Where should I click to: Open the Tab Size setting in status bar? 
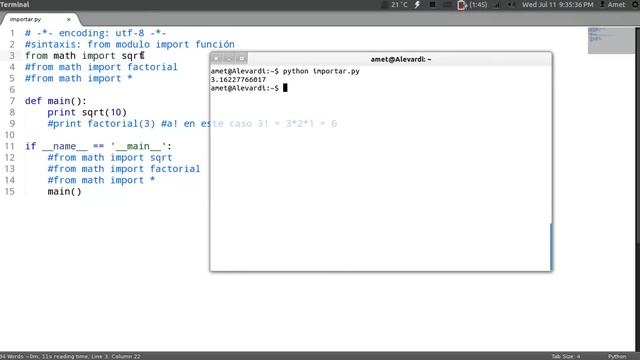pyautogui.click(x=566, y=356)
